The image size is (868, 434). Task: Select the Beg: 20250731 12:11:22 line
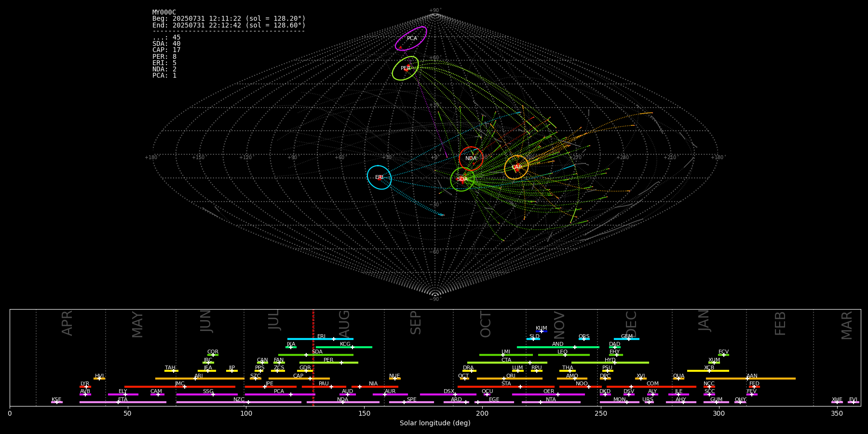pos(229,19)
